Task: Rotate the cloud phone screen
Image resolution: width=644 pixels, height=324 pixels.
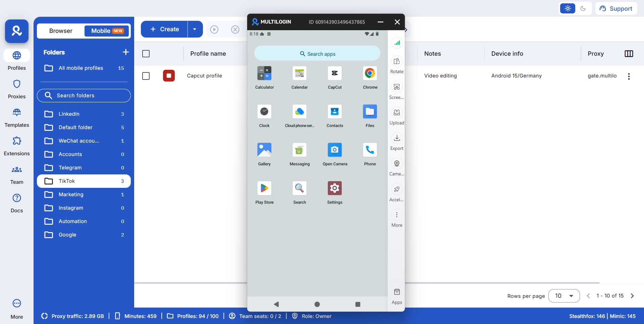Action: pyautogui.click(x=397, y=62)
